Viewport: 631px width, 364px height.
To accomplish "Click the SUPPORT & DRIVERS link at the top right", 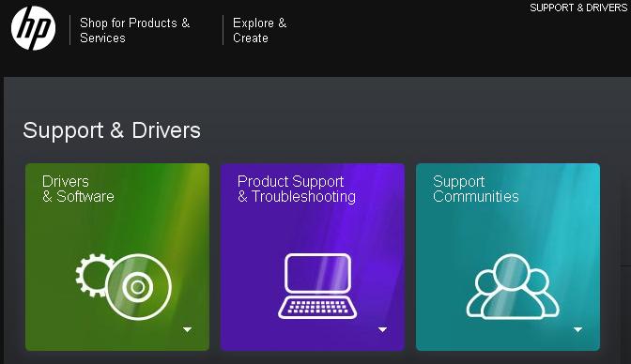I will 578,8.
